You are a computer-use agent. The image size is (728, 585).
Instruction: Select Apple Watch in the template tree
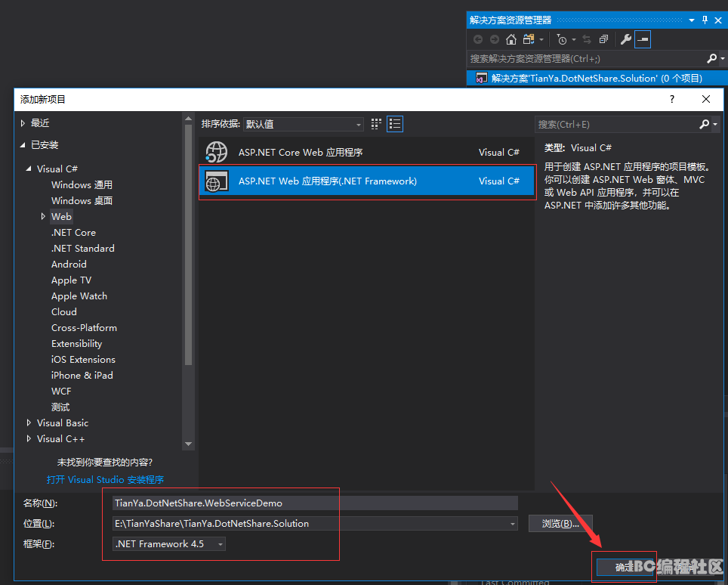pyautogui.click(x=79, y=296)
